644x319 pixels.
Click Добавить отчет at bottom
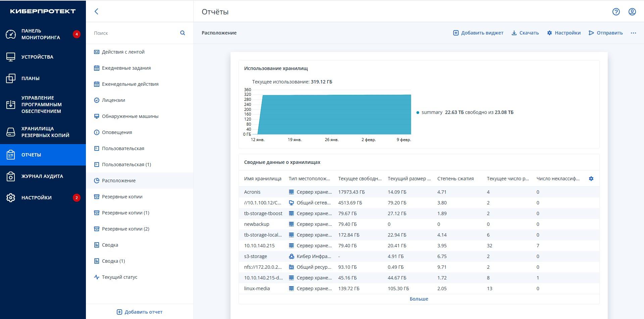pos(140,312)
